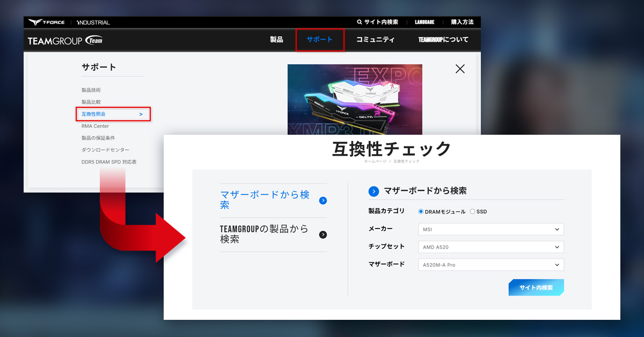644x337 pixels.
Task: Open the チップセット dropdown showing AMD A520
Action: pos(491,247)
